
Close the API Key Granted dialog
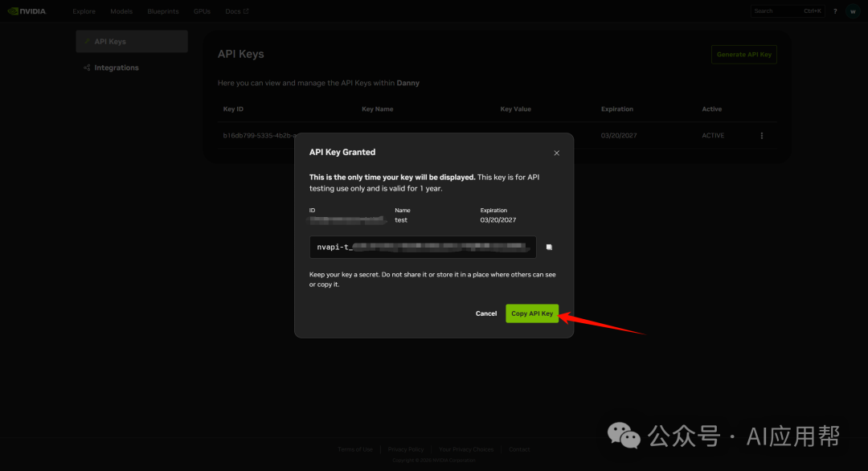tap(556, 154)
